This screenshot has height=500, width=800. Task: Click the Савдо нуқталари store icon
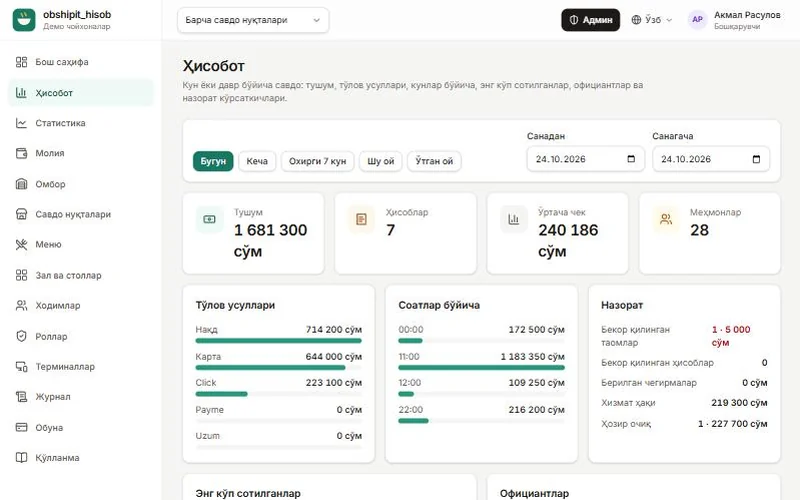(x=21, y=214)
